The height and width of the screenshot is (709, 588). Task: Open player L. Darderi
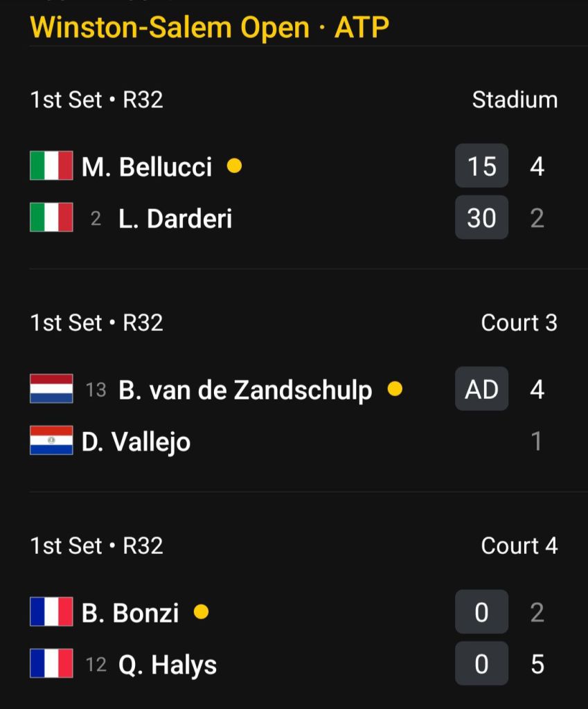coord(175,218)
